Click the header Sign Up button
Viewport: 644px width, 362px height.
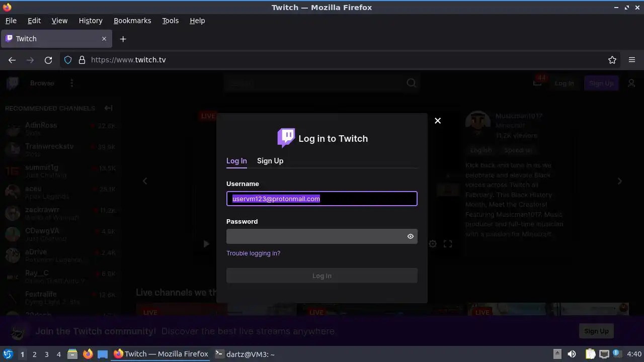pos(601,83)
